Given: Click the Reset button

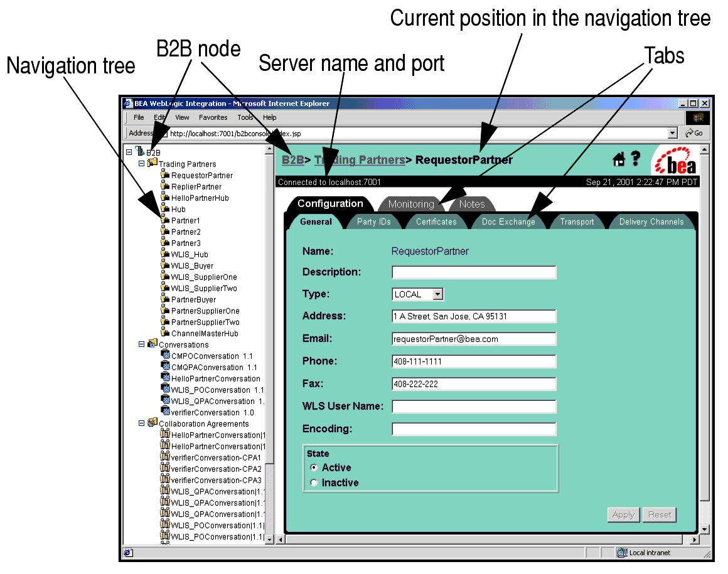Looking at the screenshot, I should [x=660, y=514].
